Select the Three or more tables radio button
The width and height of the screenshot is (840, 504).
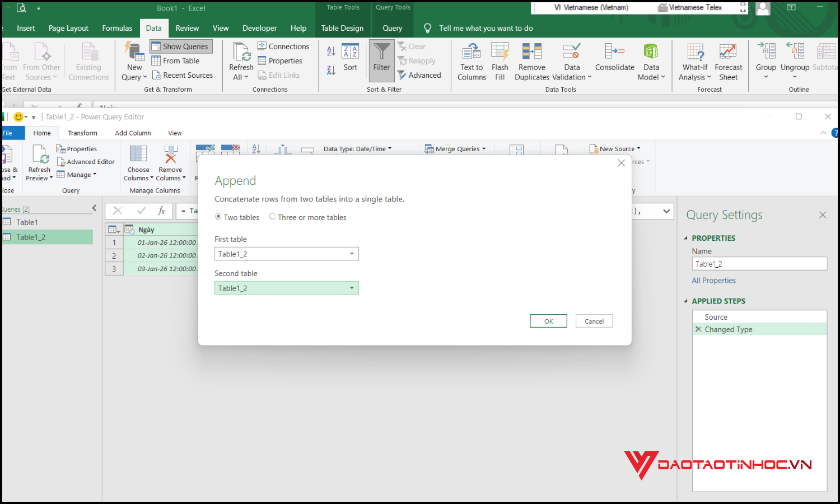[272, 217]
